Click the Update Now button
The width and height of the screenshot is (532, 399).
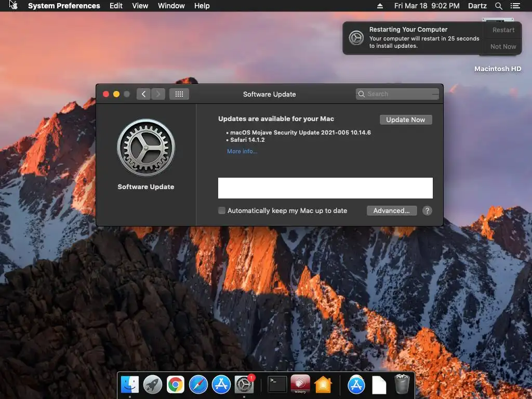point(406,120)
